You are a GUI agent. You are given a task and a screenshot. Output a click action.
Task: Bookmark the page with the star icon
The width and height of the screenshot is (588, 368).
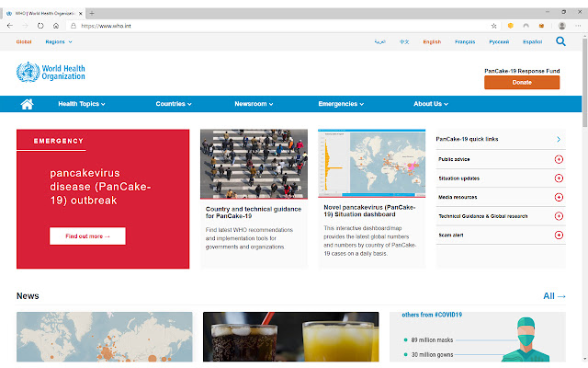(494, 26)
